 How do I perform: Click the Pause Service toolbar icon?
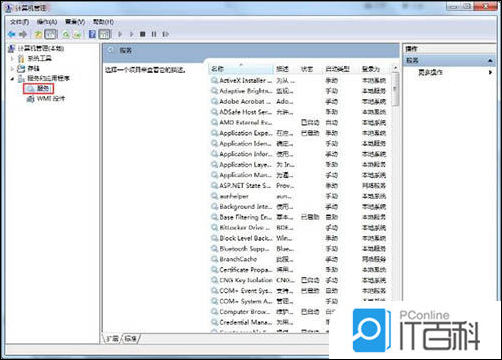point(154,34)
